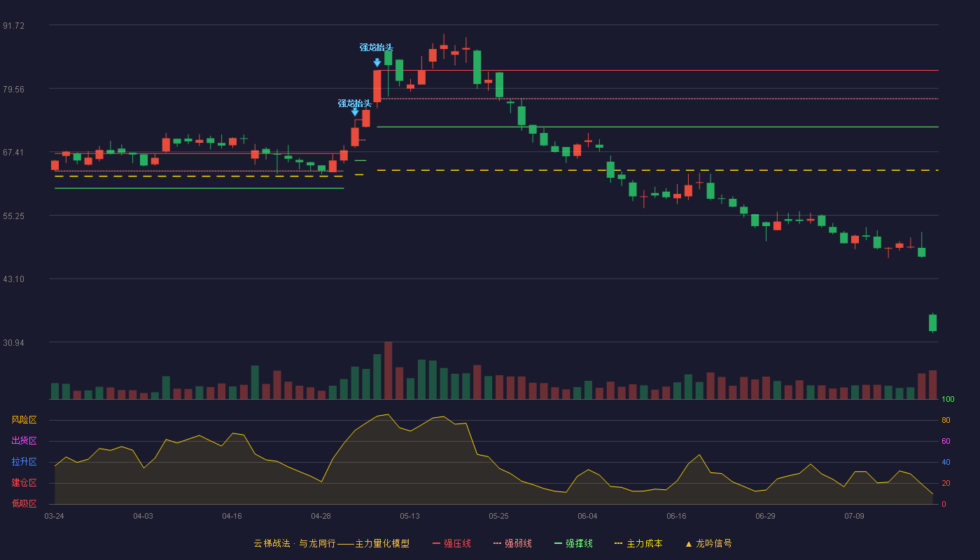The width and height of the screenshot is (980, 560).
Task: Click the magenta 60 indicator scale value
Action: tap(946, 442)
